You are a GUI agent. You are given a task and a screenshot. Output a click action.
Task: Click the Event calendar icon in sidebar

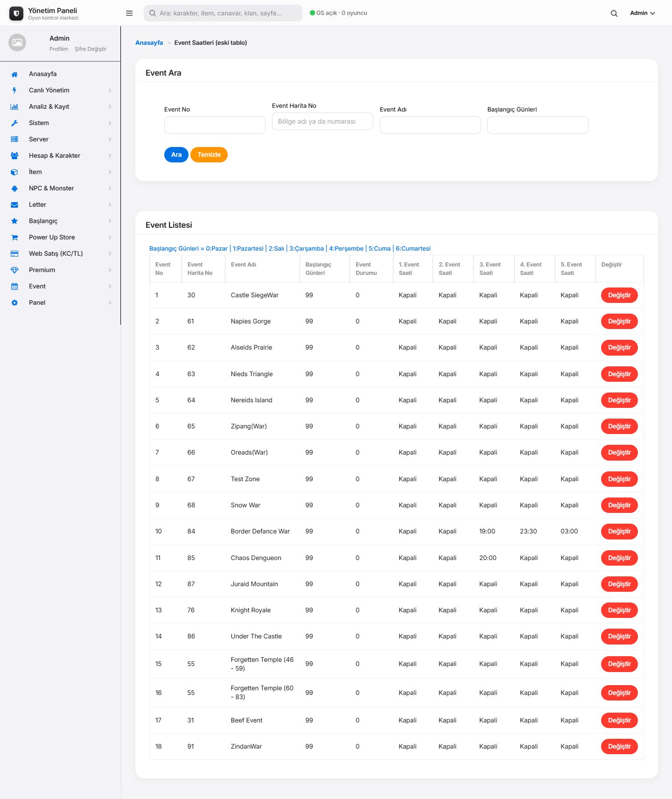14,287
